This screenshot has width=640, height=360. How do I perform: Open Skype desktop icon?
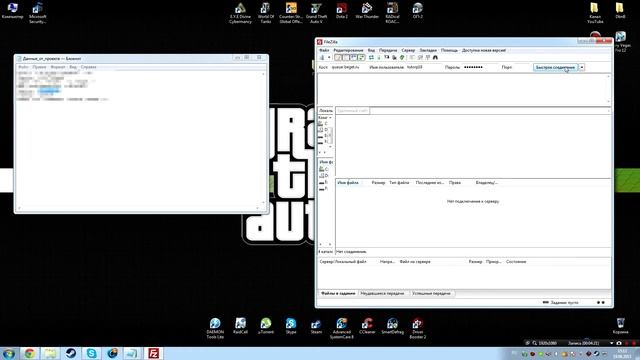[291, 326]
